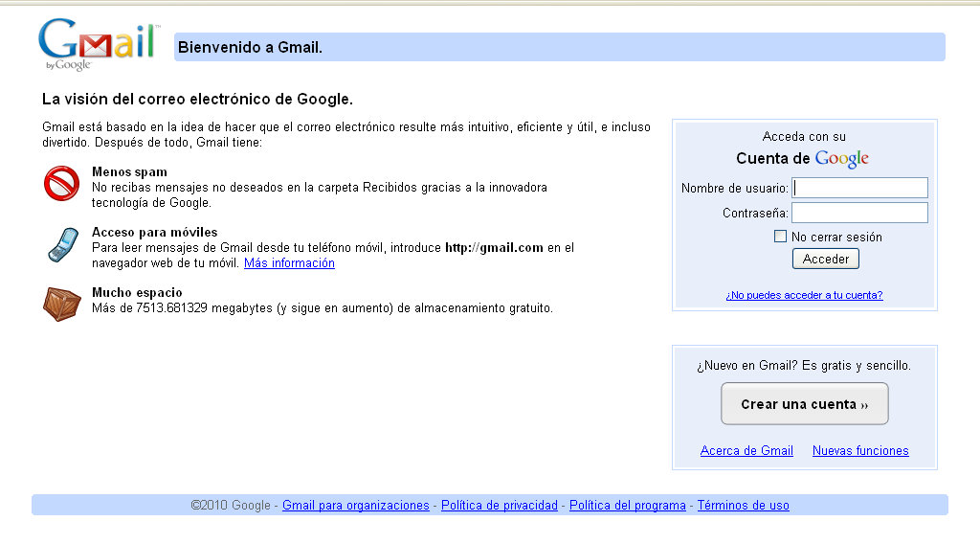This screenshot has height=544, width=980.
Task: Click the Google logo in sign-in box
Action: [x=842, y=159]
